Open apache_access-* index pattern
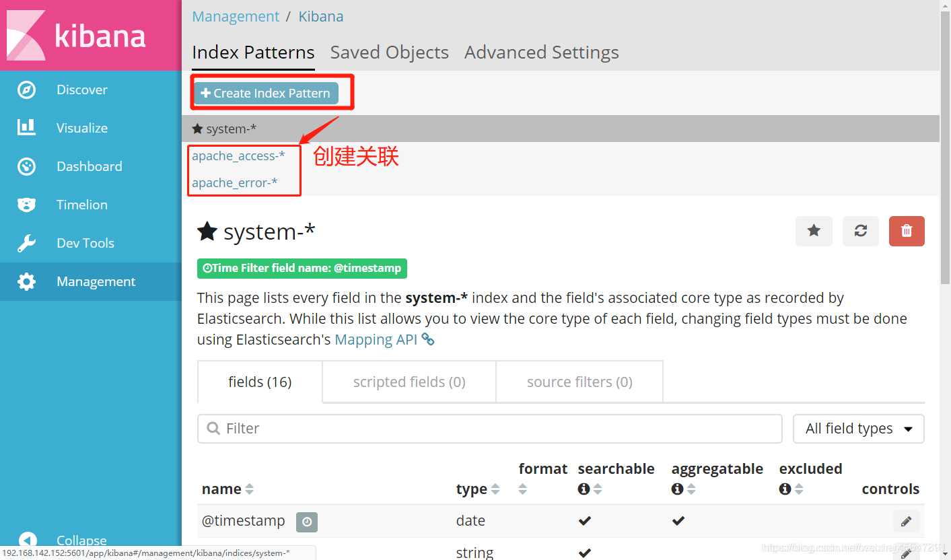 (x=238, y=155)
